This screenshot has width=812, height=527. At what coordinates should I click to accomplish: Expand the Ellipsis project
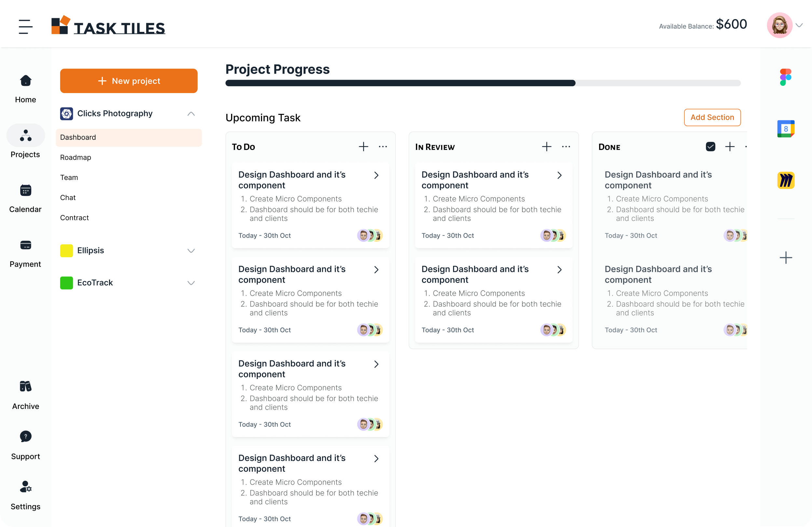point(191,251)
